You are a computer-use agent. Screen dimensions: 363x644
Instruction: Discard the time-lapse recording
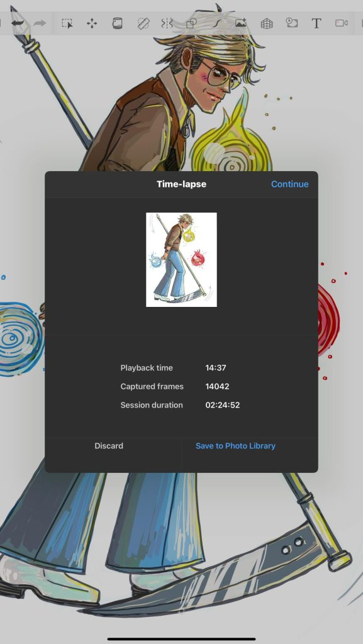tap(109, 446)
